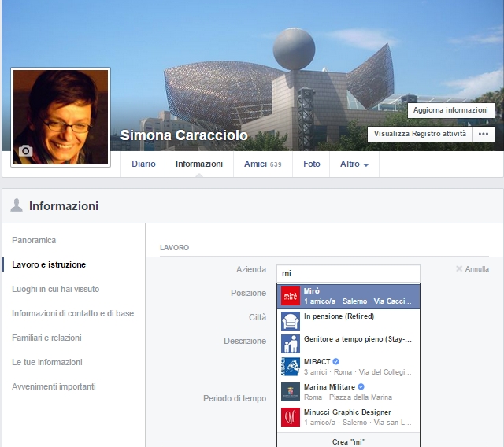Select the Mirò Salerno suggestion
The height and width of the screenshot is (447, 504).
click(348, 296)
